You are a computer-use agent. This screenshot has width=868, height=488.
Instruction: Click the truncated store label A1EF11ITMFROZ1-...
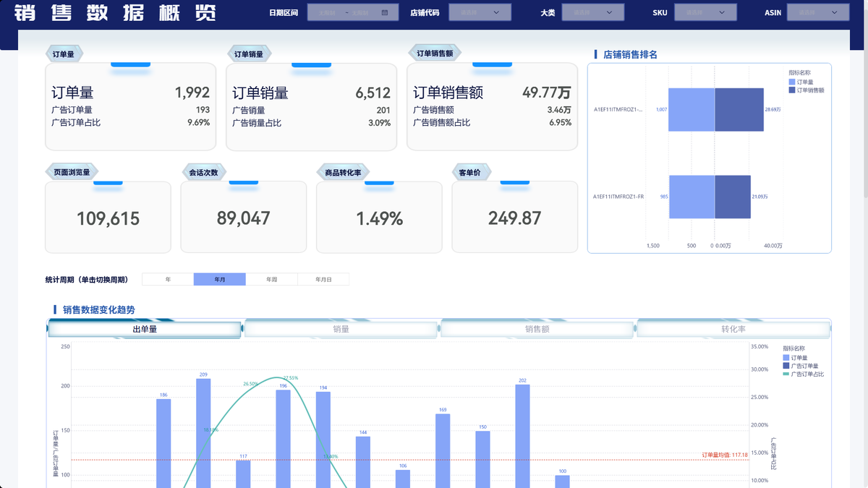pyautogui.click(x=618, y=110)
